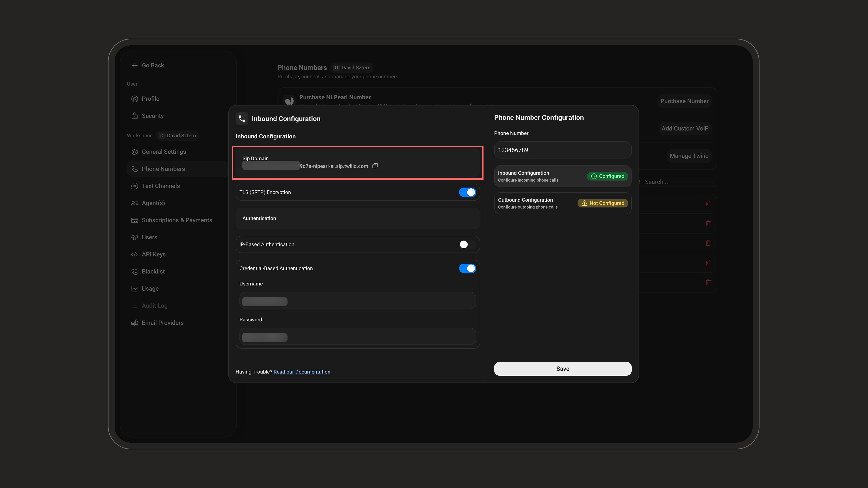
Task: Click the Profile user icon
Action: point(134,99)
